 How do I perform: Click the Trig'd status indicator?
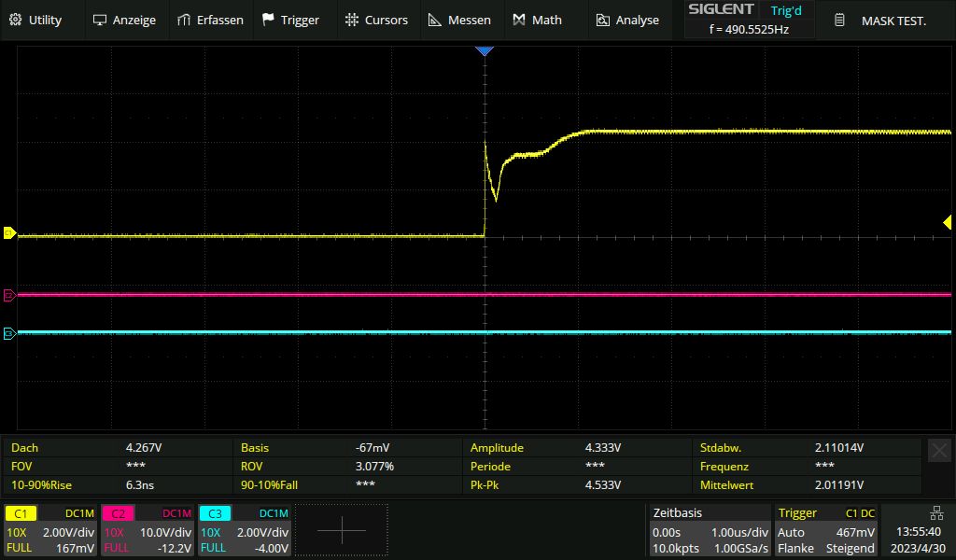(x=786, y=10)
